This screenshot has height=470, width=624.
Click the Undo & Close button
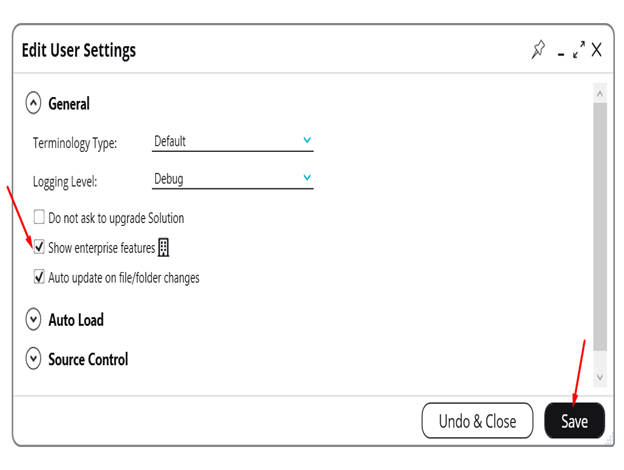(478, 421)
